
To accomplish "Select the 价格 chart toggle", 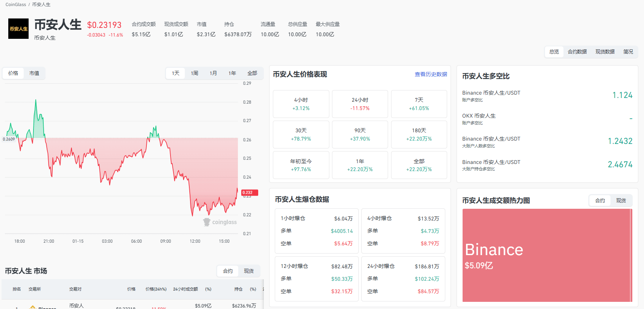I will click(13, 73).
